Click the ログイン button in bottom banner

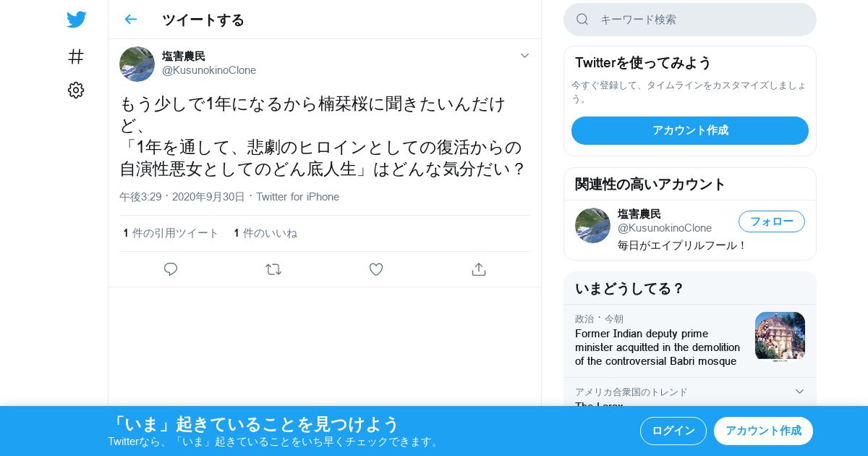pos(673,431)
